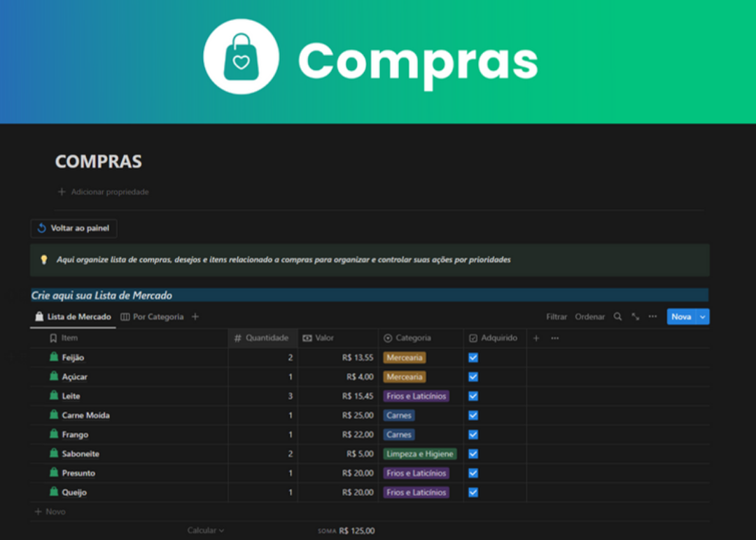The image size is (756, 540).
Task: Click the Filtrar button
Action: [x=556, y=317]
